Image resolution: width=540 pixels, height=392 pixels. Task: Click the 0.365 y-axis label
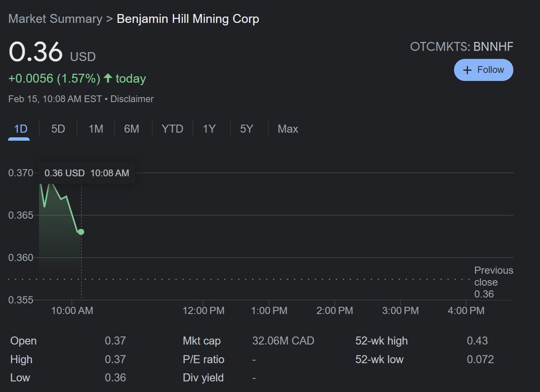pyautogui.click(x=21, y=215)
